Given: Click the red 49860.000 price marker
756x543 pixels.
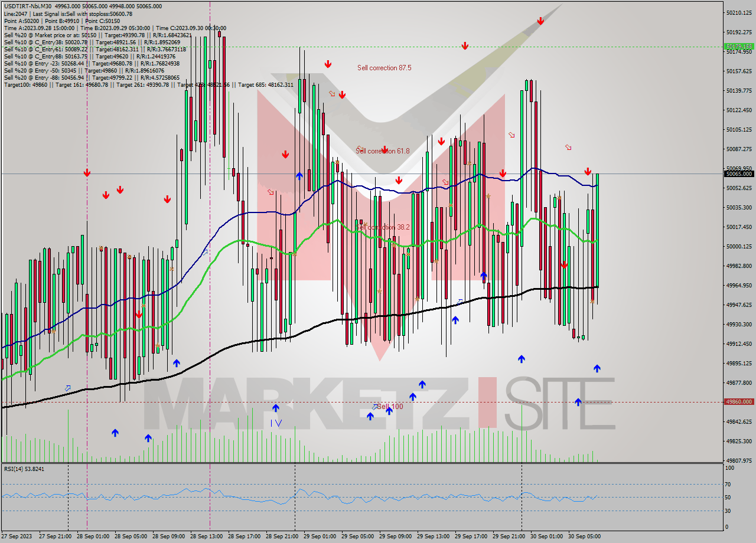Looking at the screenshot, I should pyautogui.click(x=739, y=402).
